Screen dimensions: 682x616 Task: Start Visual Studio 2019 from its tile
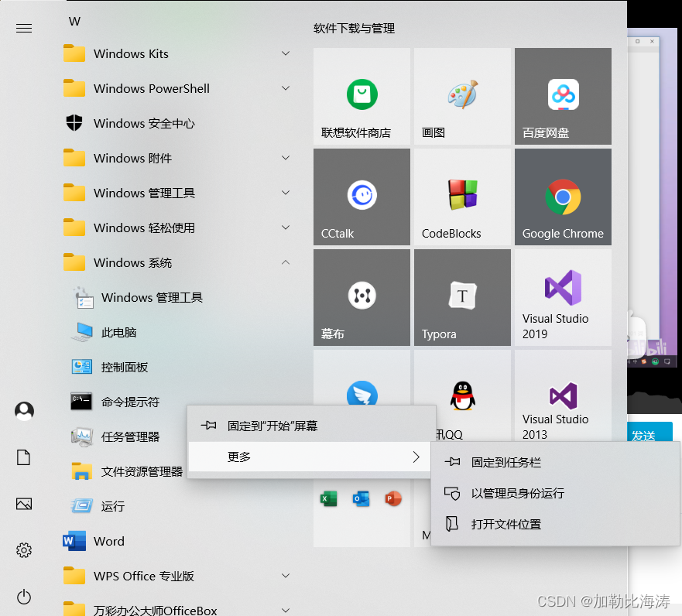(563, 297)
